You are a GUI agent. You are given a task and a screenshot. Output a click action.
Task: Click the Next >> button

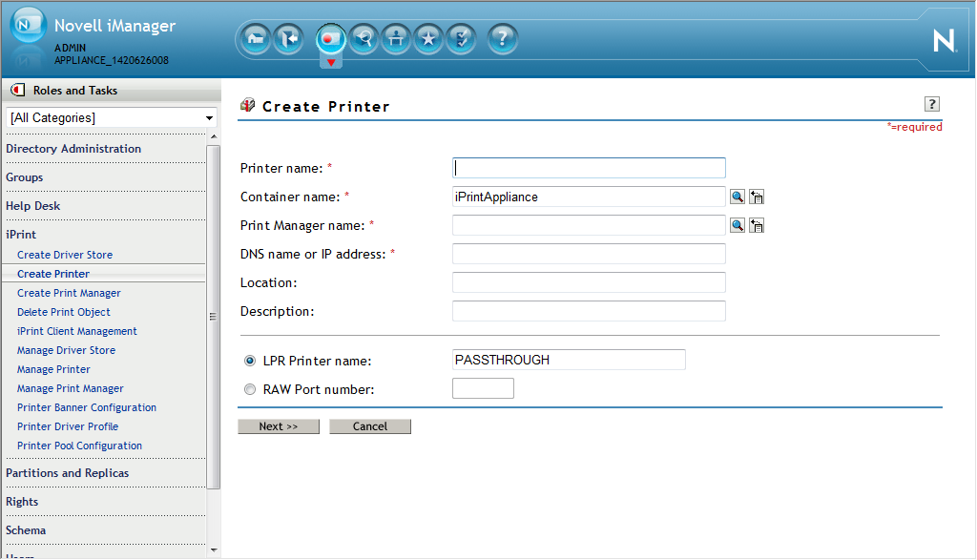279,426
